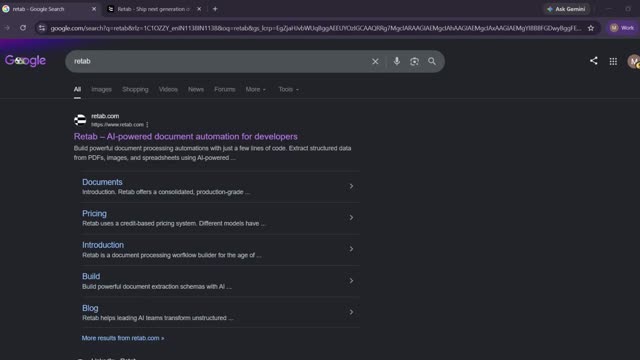Open the Tools dropdown
The image size is (640, 360).
288,89
